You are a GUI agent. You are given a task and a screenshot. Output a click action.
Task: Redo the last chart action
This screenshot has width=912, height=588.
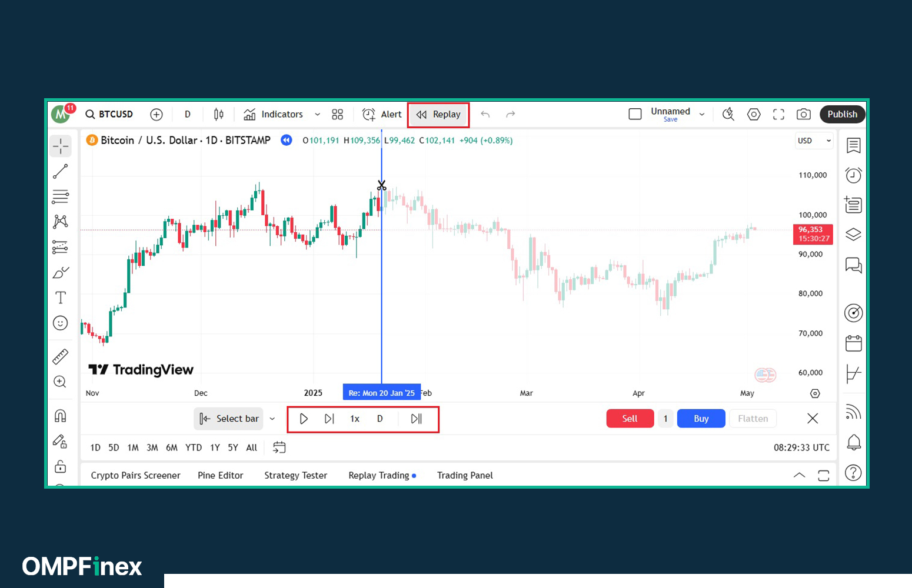511,115
